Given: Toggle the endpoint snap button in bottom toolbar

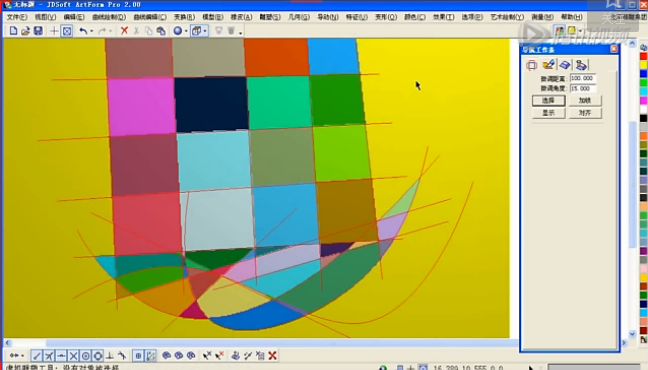Looking at the screenshot, I should coord(37,356).
